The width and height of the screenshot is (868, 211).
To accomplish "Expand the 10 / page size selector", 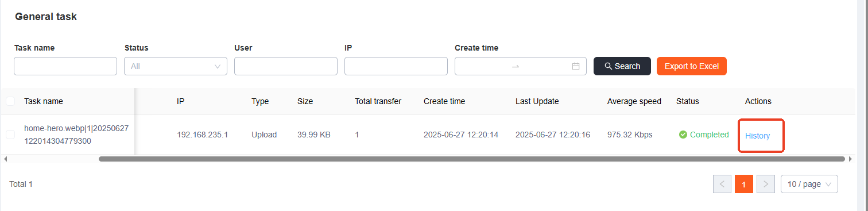I will (x=809, y=184).
